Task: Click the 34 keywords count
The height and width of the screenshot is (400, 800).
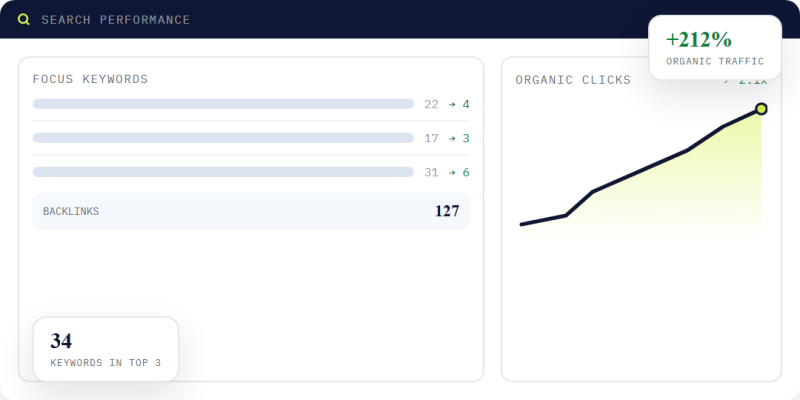Action: 61,341
